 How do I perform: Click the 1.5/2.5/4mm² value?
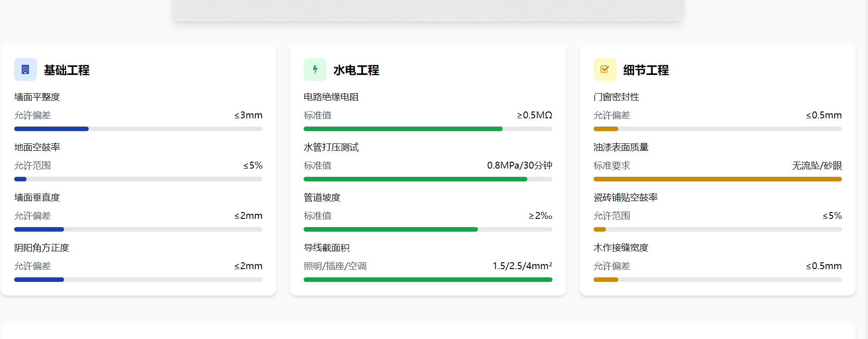pyautogui.click(x=522, y=266)
